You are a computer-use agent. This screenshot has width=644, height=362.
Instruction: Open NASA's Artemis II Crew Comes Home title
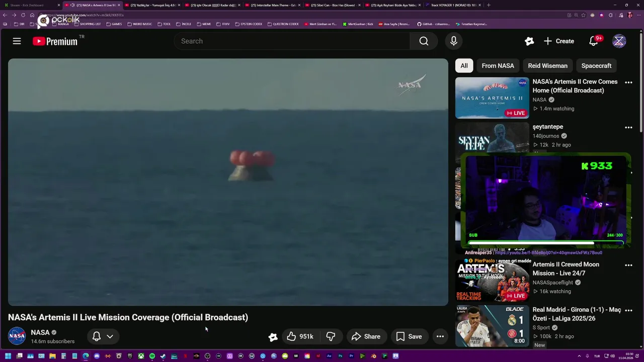pyautogui.click(x=575, y=86)
